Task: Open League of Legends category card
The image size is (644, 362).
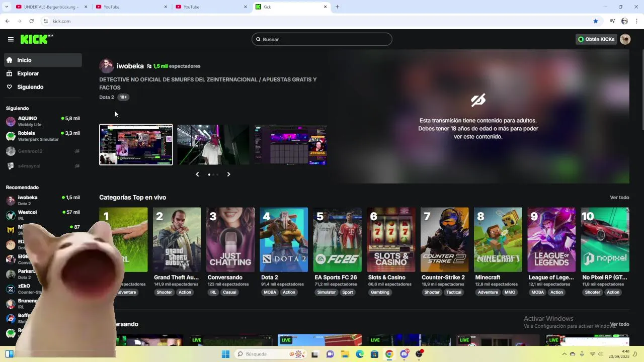Action: pyautogui.click(x=551, y=240)
